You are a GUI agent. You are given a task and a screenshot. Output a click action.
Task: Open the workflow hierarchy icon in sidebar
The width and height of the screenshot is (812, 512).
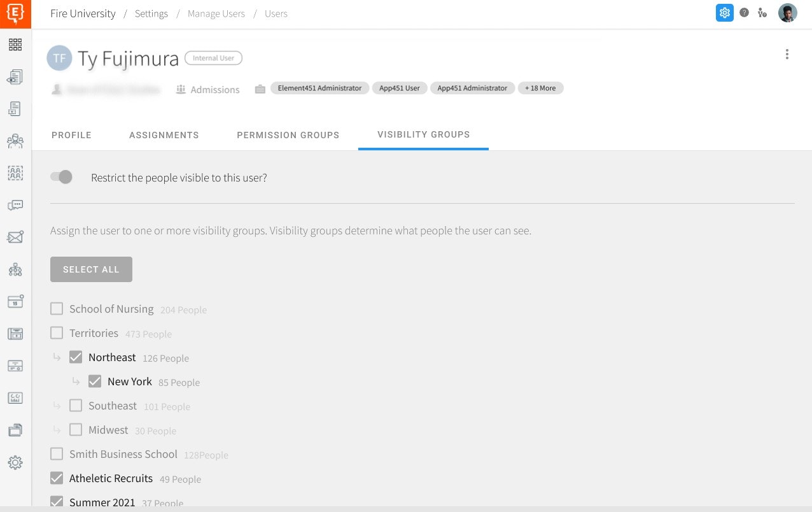click(x=15, y=270)
